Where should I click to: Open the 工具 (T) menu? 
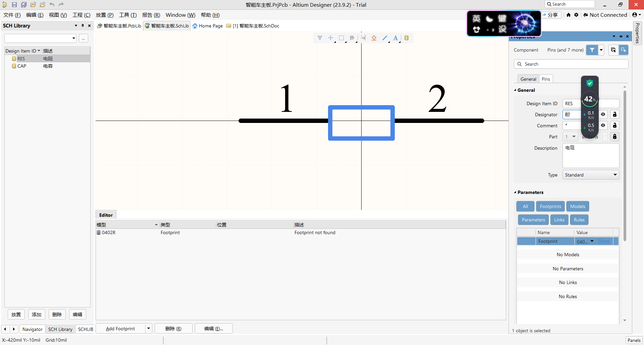(128, 15)
